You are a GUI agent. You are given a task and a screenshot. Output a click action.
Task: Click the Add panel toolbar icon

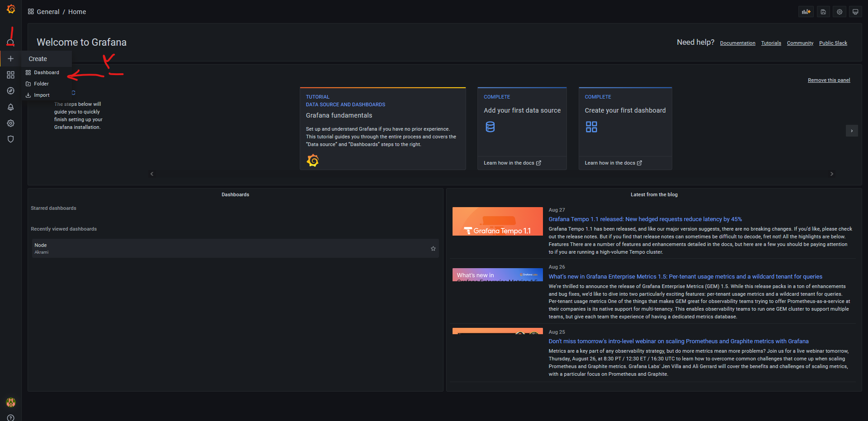coord(806,12)
